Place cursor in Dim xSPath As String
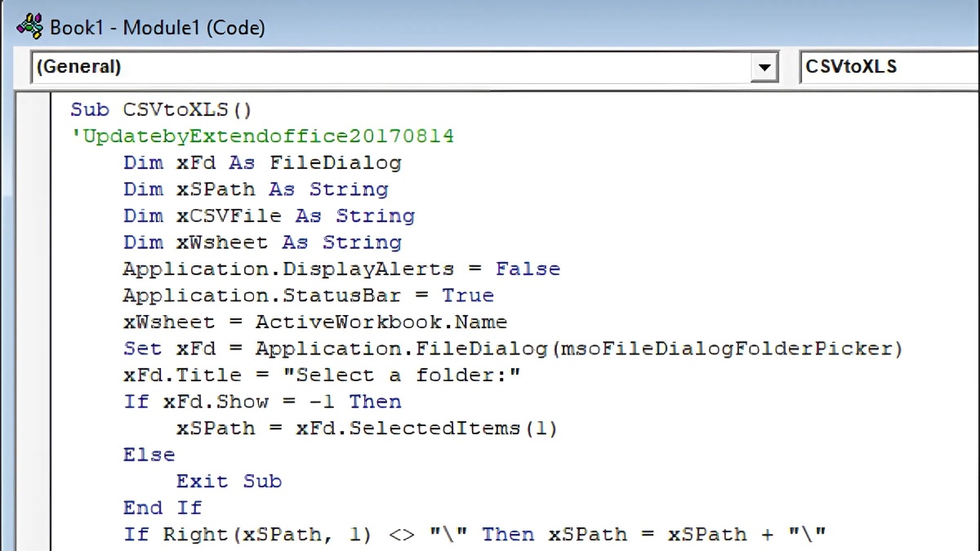This screenshot has height=551, width=980. click(x=256, y=189)
